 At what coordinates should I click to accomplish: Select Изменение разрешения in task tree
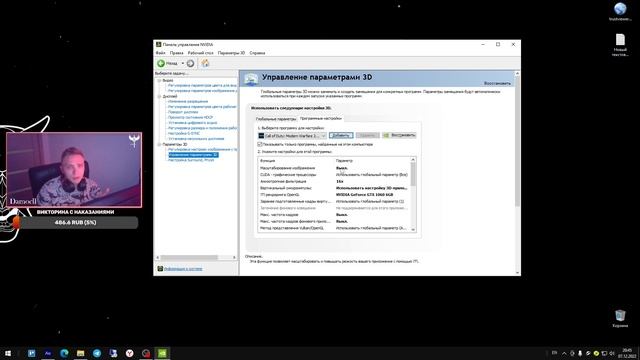click(188, 101)
